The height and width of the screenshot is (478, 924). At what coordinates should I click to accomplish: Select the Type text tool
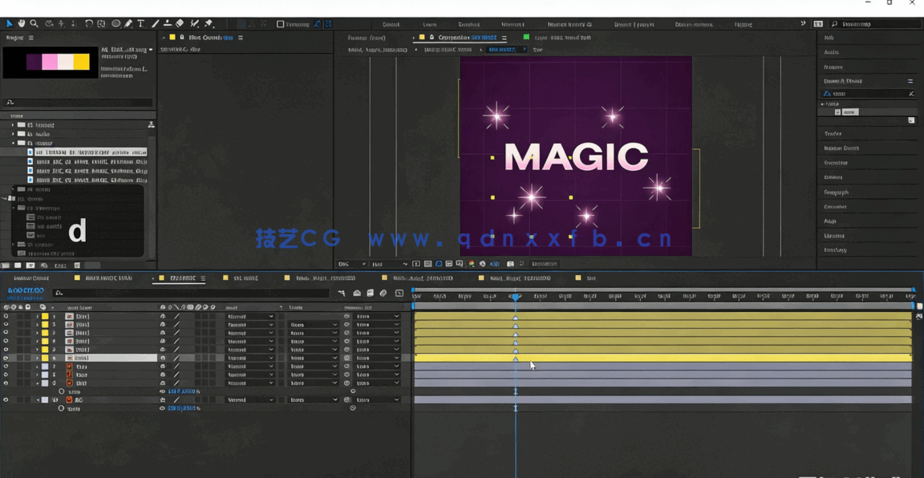pos(141,23)
